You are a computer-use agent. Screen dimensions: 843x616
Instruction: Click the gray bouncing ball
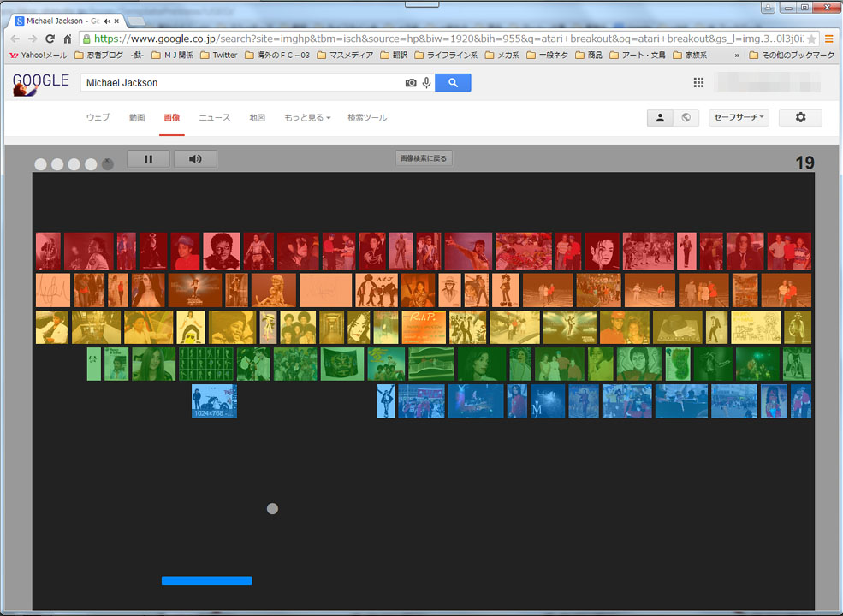coord(272,508)
